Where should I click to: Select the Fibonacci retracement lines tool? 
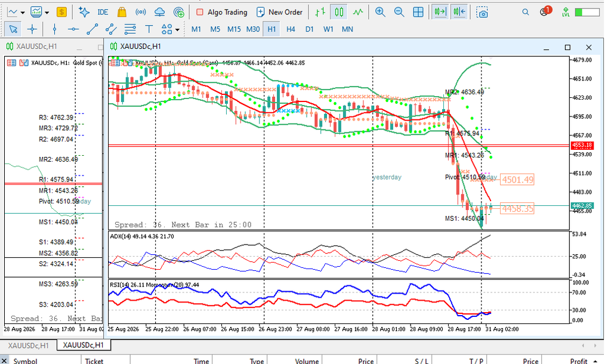pos(129,29)
